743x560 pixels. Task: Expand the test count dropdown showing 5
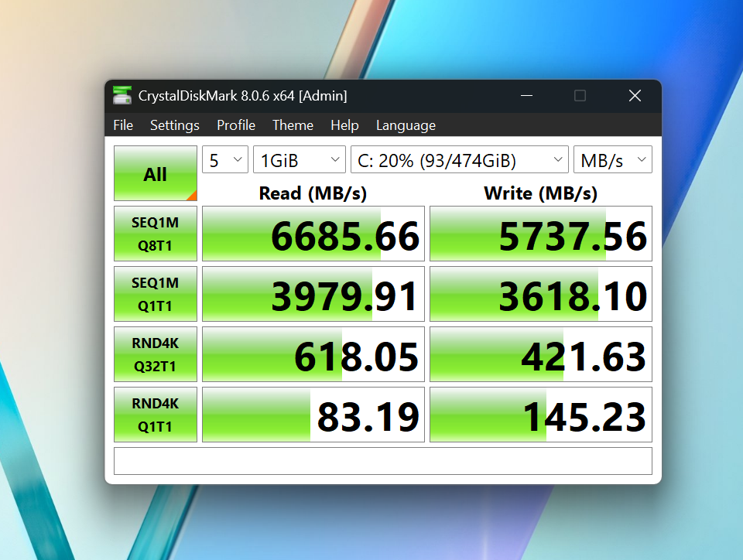pyautogui.click(x=225, y=160)
